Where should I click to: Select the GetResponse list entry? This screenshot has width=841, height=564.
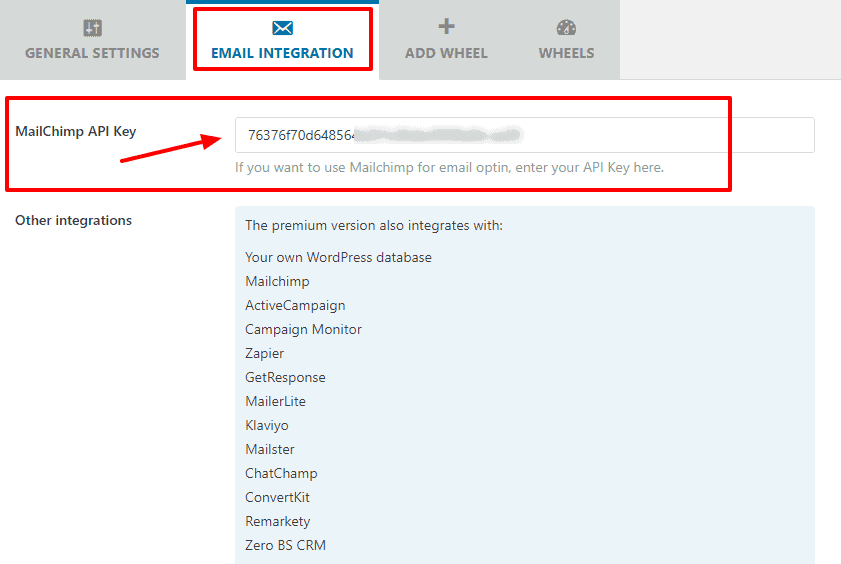(x=285, y=377)
